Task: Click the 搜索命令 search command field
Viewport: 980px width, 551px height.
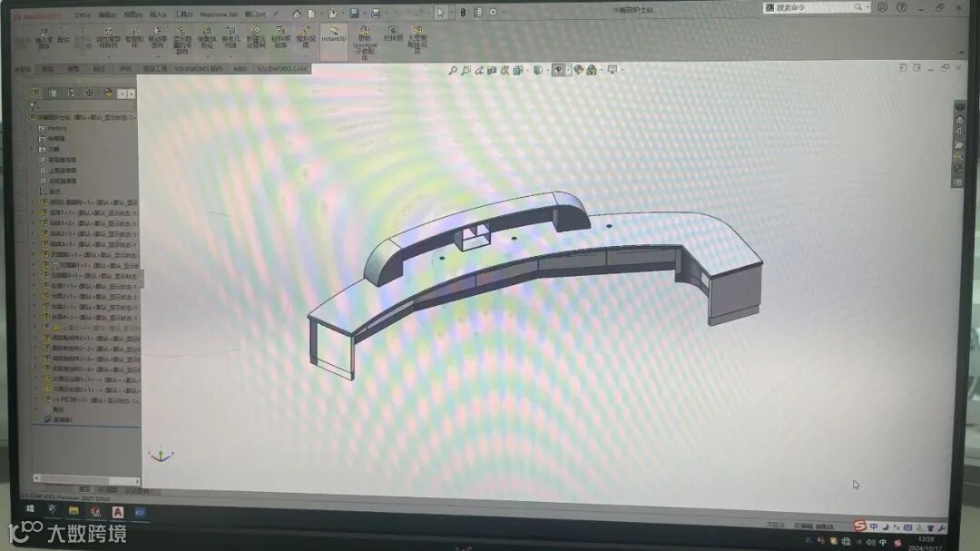Action: (x=817, y=7)
